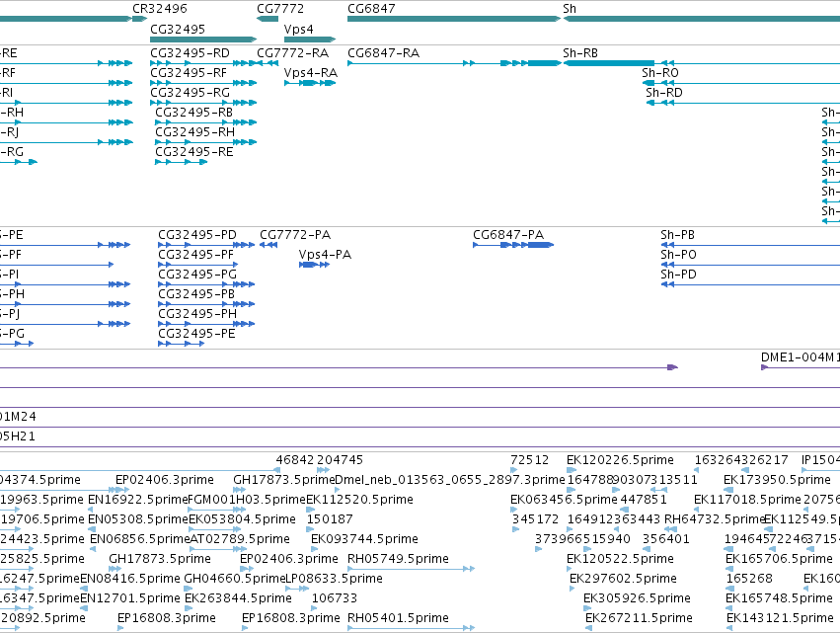Select transcript Sh-RB label
The image size is (840, 633).
580,53
